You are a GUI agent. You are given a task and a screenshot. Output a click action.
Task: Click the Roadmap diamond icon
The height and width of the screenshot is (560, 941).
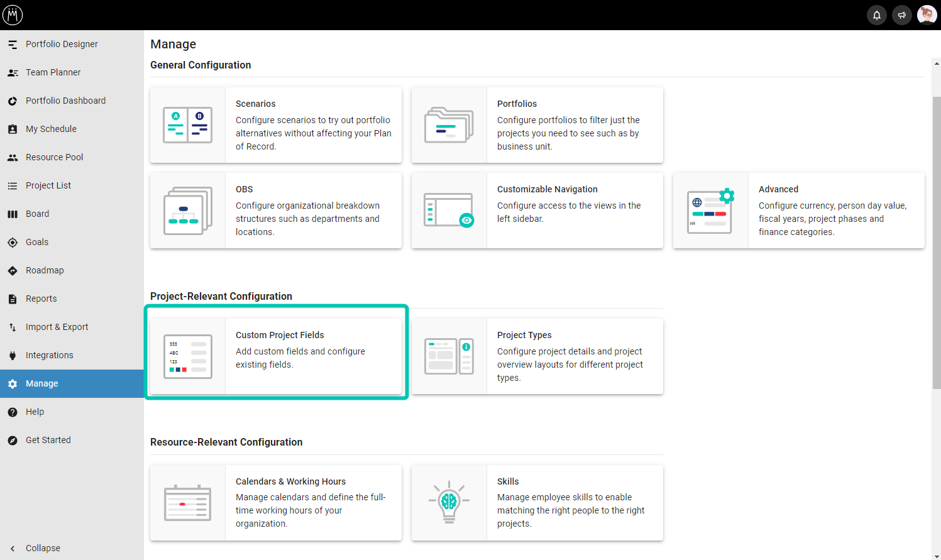pos(13,271)
